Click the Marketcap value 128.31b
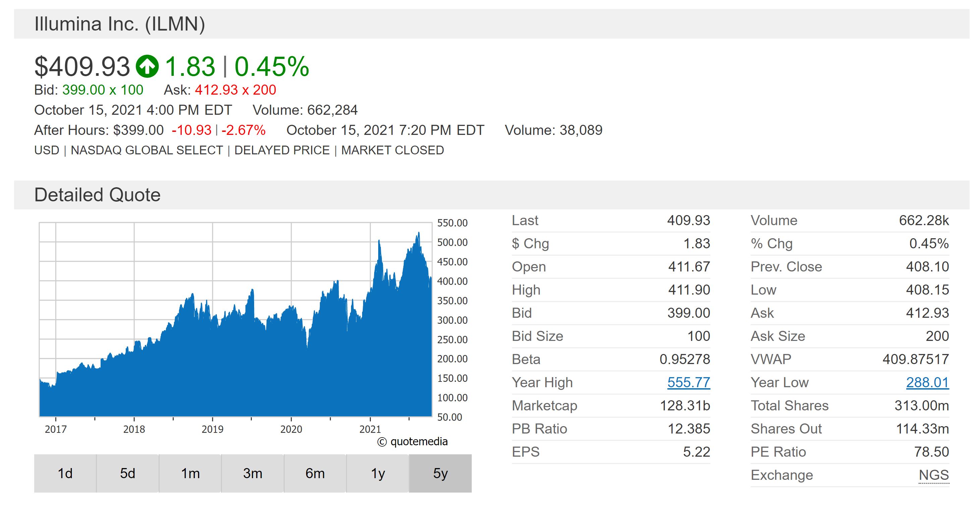 pos(685,406)
